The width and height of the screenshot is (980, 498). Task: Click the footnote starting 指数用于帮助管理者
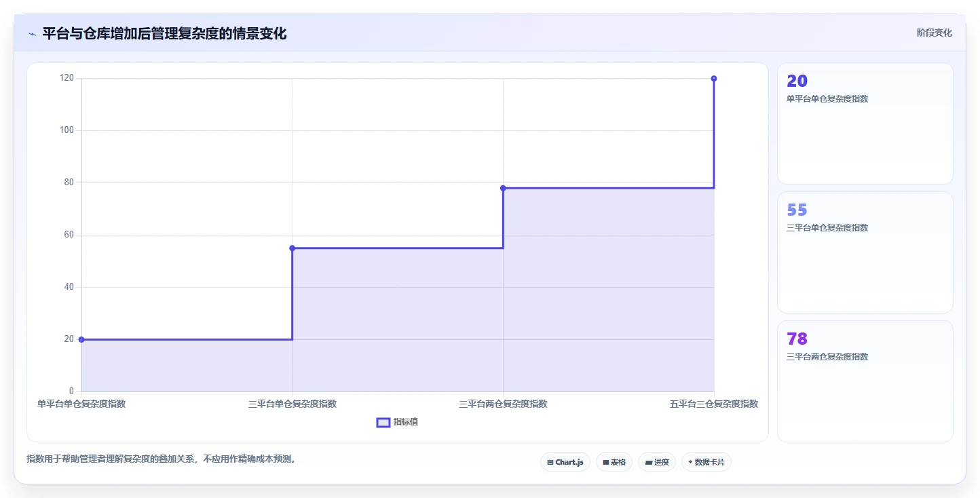coord(161,459)
